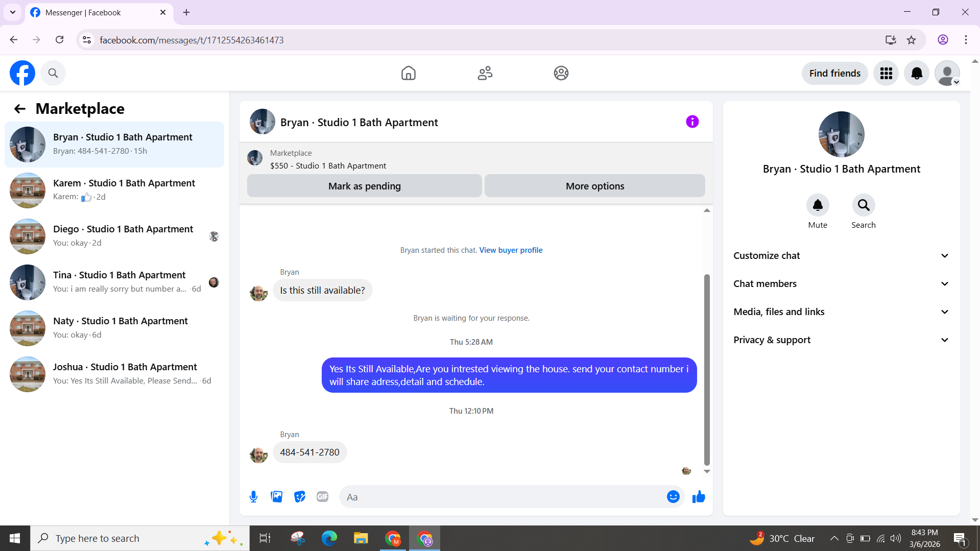Click the $550 - Studio 1 Bath Apartment listing
This screenshot has width=980, height=551.
coord(328,166)
